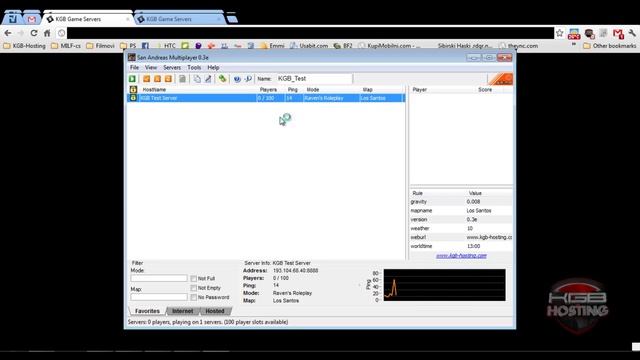Sort by the Map column header
Screen dimensions: 640x360
click(x=382, y=89)
